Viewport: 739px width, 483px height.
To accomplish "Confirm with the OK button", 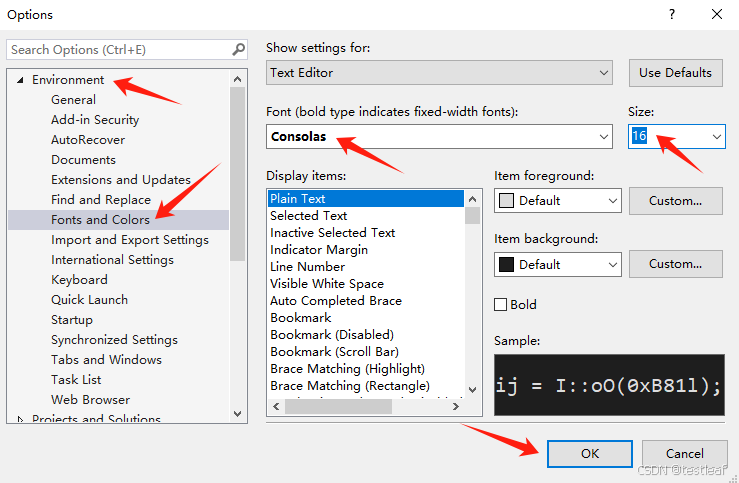I will coord(590,454).
